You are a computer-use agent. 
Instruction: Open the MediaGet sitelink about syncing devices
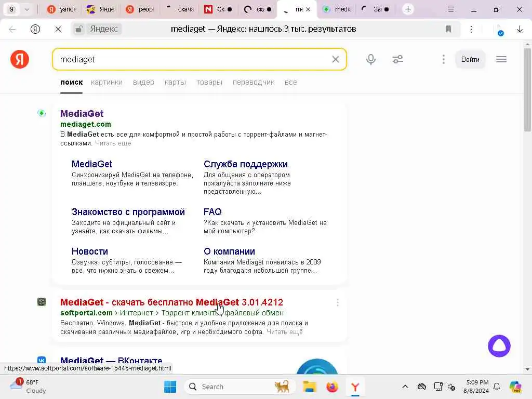tap(91, 164)
